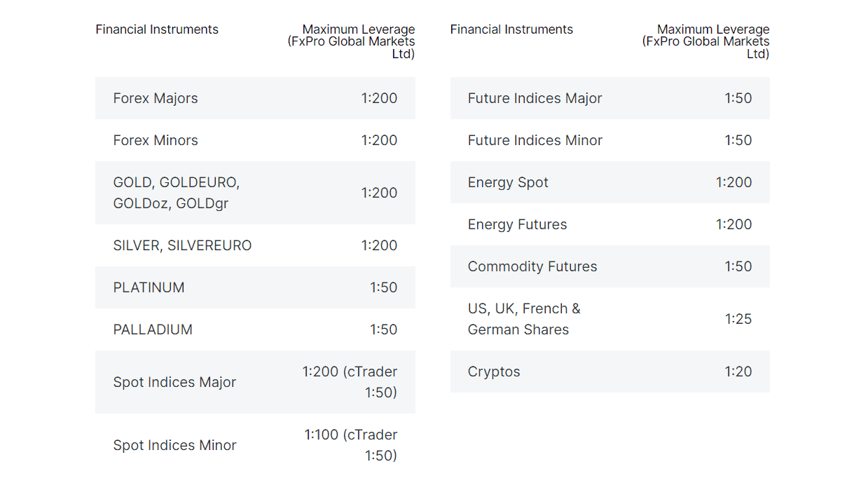Click the left Financial Instruments column header
Image resolution: width=868 pixels, height=483 pixels.
[157, 29]
